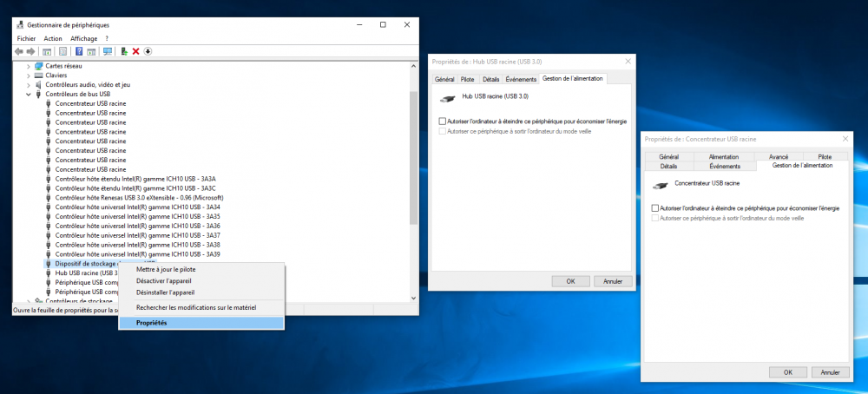The image size is (868, 394).
Task: Click Annuler in the Hub USB racine dialog
Action: tap(613, 281)
